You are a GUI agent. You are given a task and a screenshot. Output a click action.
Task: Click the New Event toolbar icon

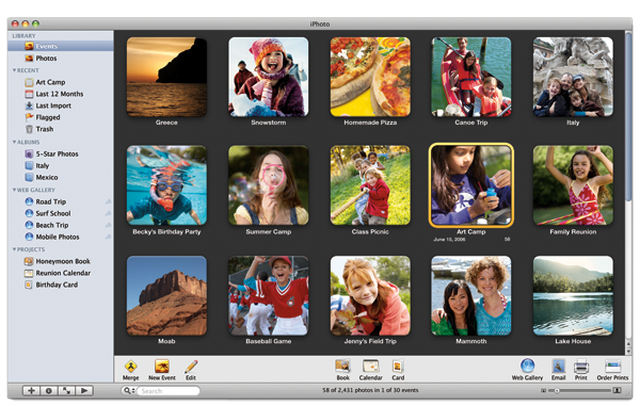click(x=162, y=366)
